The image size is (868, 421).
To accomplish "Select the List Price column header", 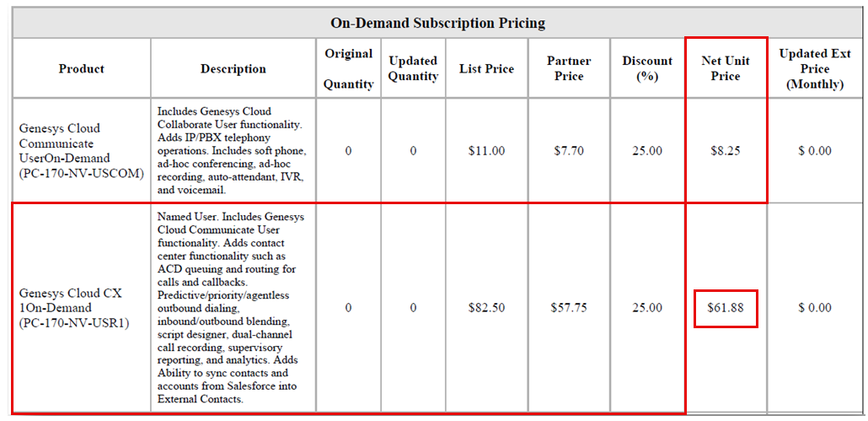I will click(486, 68).
